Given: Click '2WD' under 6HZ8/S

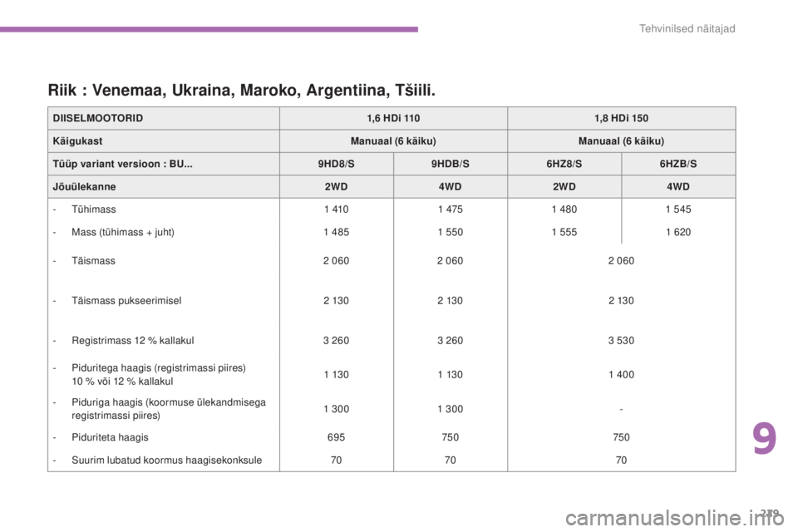Looking at the screenshot, I should [x=564, y=187].
